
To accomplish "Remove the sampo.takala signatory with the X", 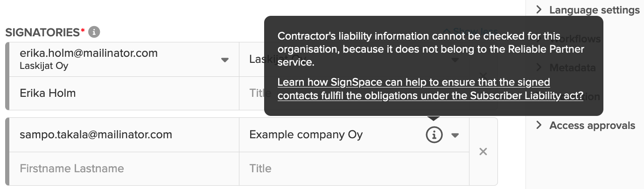I will click(483, 152).
